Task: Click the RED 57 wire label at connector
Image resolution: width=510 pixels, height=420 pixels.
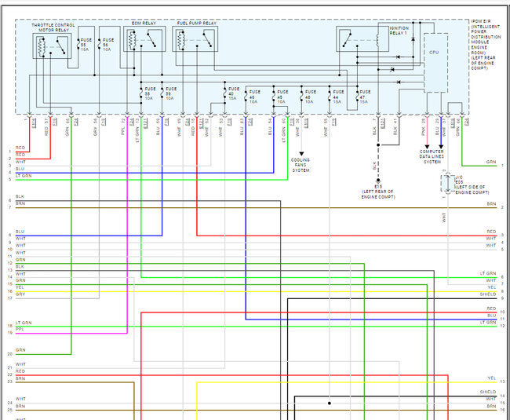Action: (46, 127)
